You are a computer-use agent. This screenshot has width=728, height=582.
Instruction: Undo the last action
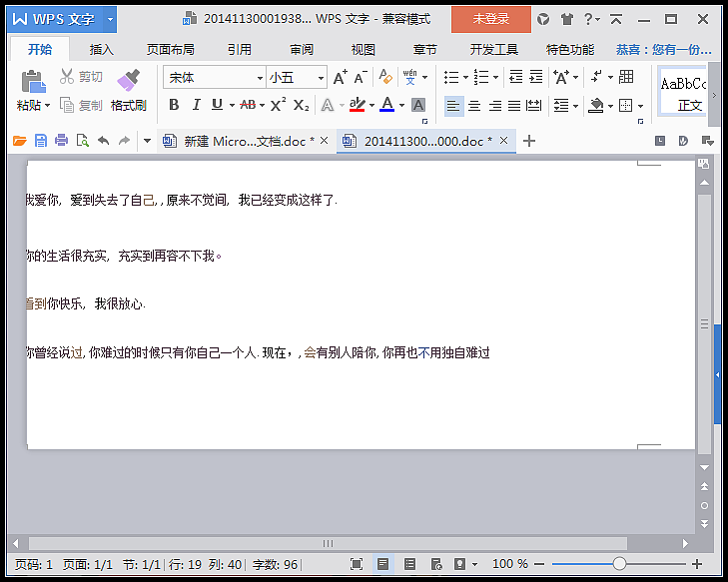(x=104, y=141)
